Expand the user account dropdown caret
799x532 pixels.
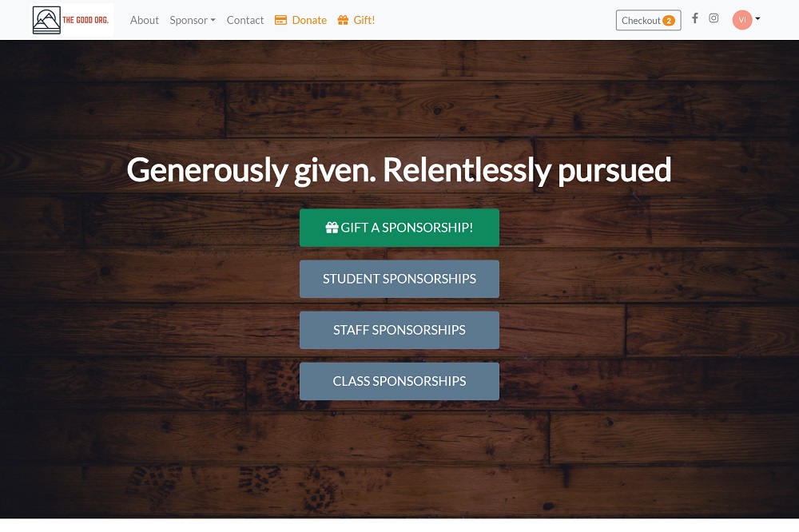757,19
